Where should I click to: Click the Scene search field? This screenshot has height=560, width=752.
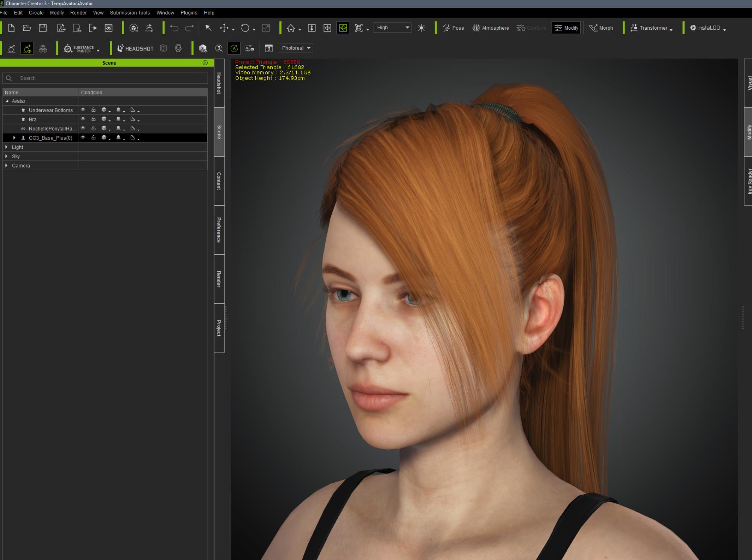[105, 78]
